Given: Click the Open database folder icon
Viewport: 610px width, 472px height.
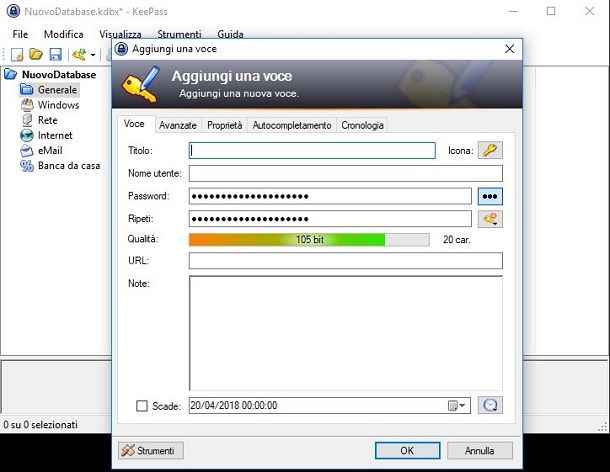Looking at the screenshot, I should click(x=36, y=54).
